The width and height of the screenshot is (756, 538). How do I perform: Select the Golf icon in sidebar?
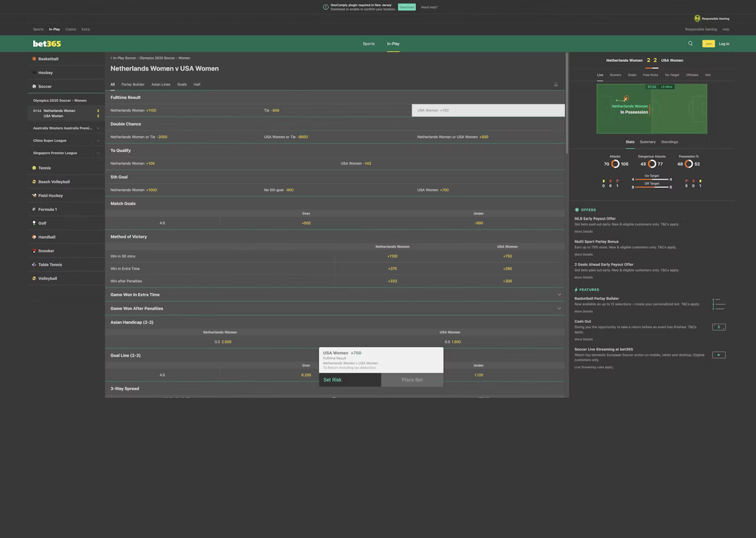pos(34,223)
